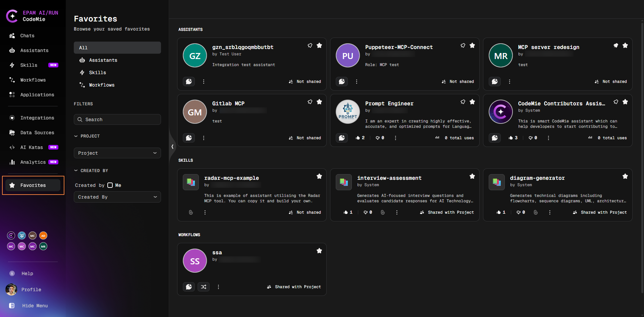Screen dimensions: 644x317
Task: Start chat with MCP server redesign
Action: coord(495,81)
